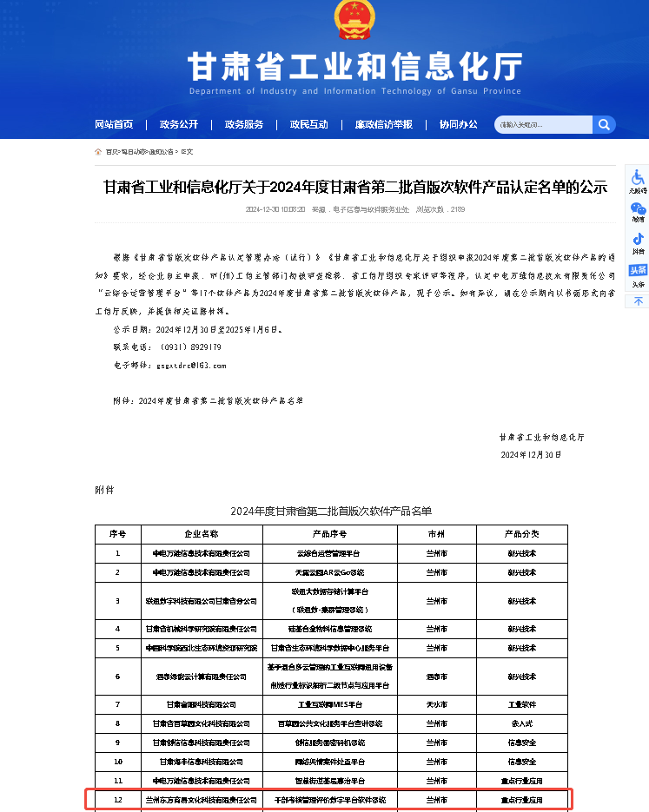Click the 附件: 2024年度 attachment line
The width and height of the screenshot is (649, 812).
coord(209,401)
